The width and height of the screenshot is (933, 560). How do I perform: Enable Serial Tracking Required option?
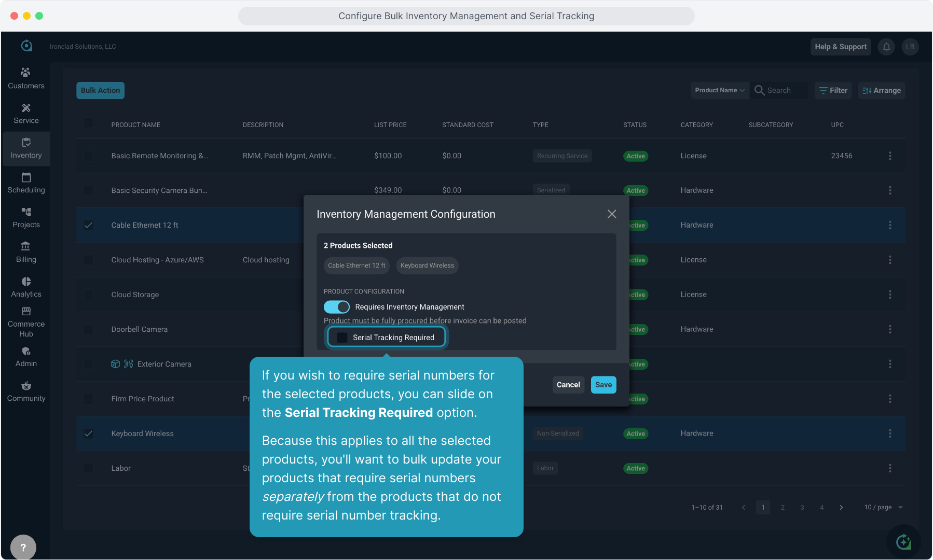[x=342, y=338]
